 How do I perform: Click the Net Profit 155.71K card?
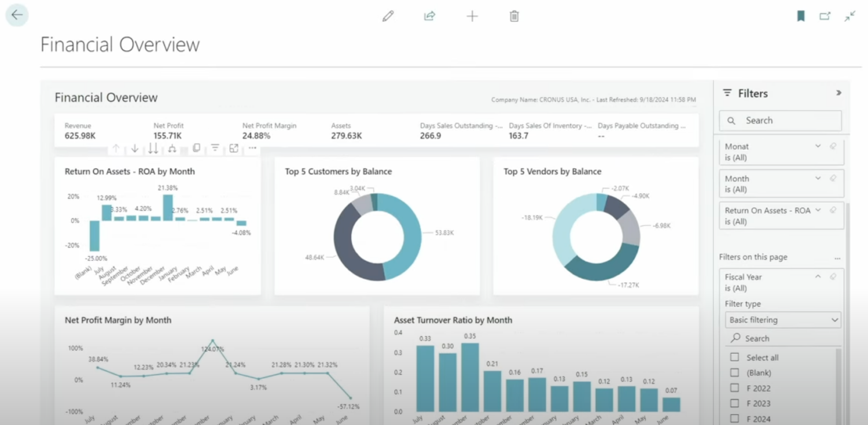[168, 131]
